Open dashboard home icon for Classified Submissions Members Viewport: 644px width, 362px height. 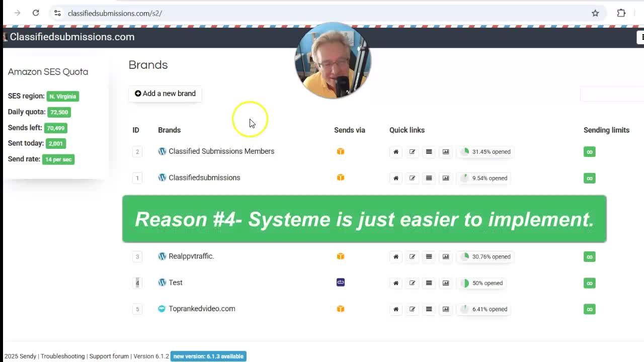396,152
